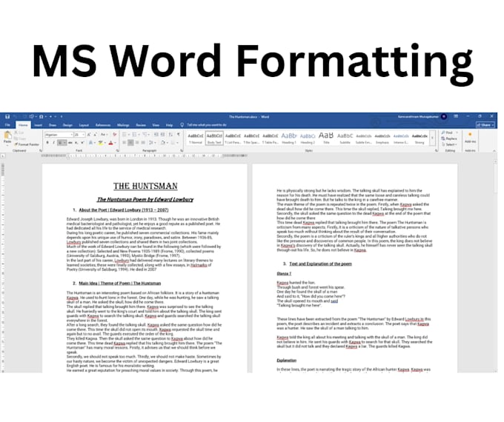The width and height of the screenshot is (504, 422).
Task: Apply the yellow Text Highlight Color
Action: pos(101,144)
